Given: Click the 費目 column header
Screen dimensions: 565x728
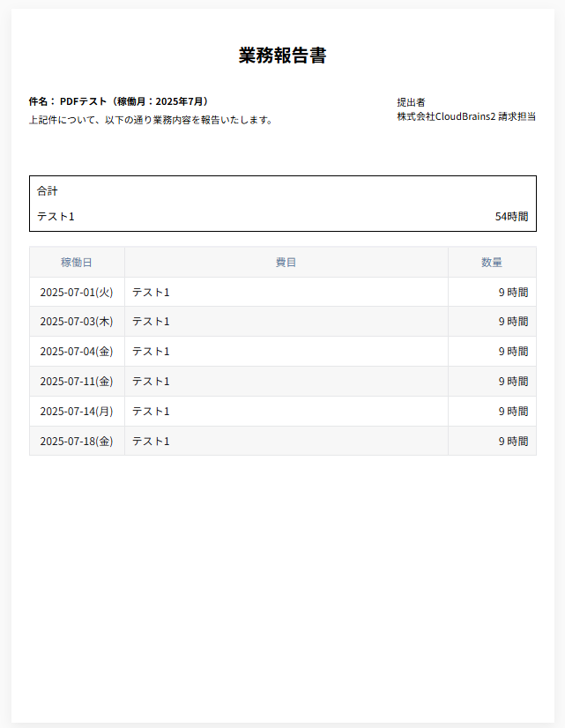Looking at the screenshot, I should pyautogui.click(x=286, y=263).
